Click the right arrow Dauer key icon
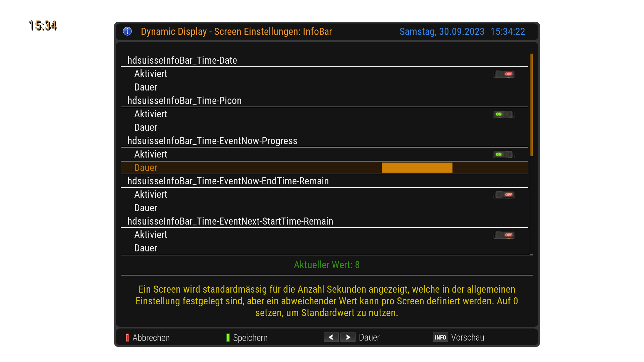Viewport: 644px width, 362px height. click(348, 337)
